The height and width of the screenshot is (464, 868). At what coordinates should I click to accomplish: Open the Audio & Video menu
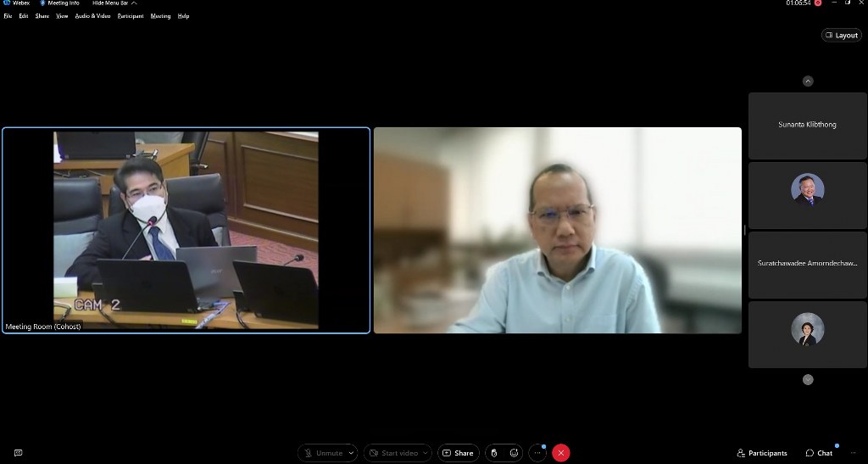tap(92, 16)
